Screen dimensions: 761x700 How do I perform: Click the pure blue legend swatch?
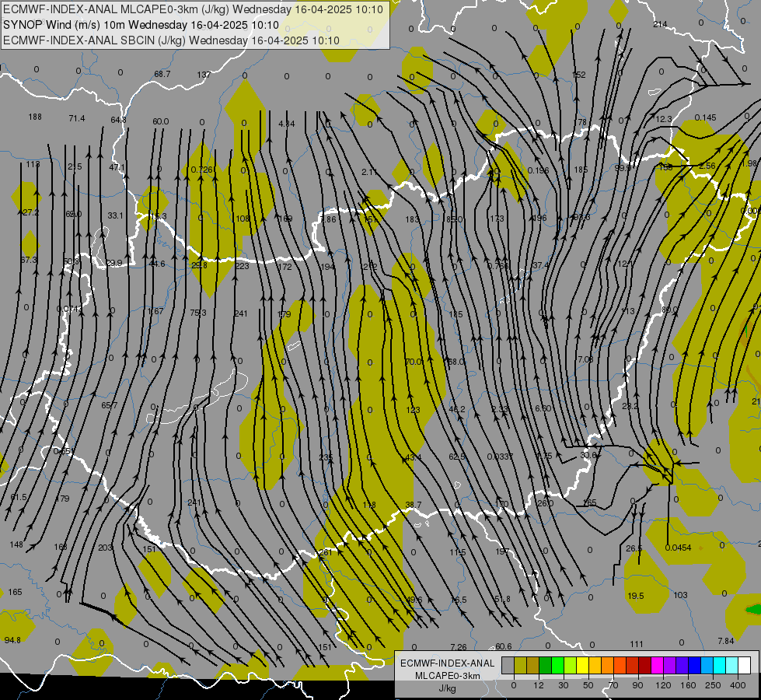click(x=694, y=665)
